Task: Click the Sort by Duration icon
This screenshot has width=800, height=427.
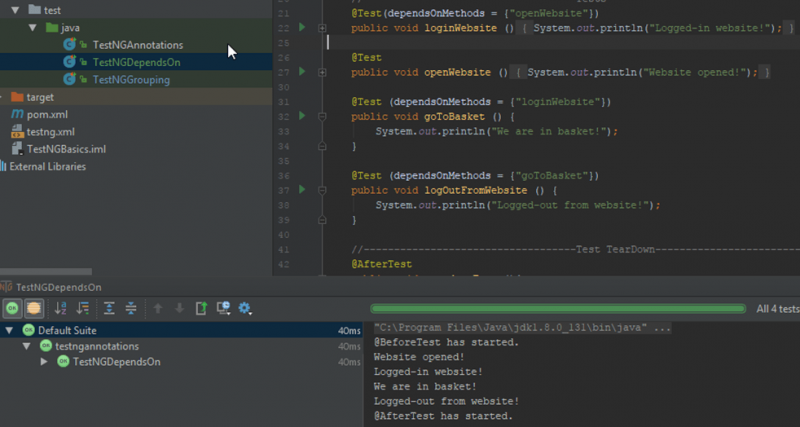Action: (83, 308)
